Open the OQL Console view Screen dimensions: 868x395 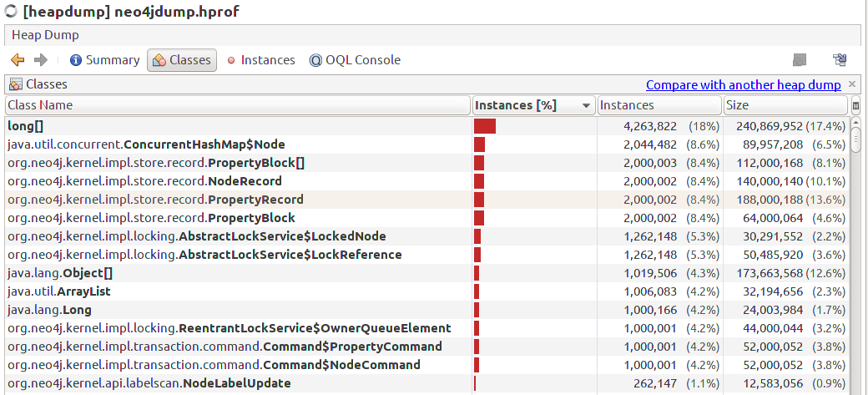click(355, 60)
